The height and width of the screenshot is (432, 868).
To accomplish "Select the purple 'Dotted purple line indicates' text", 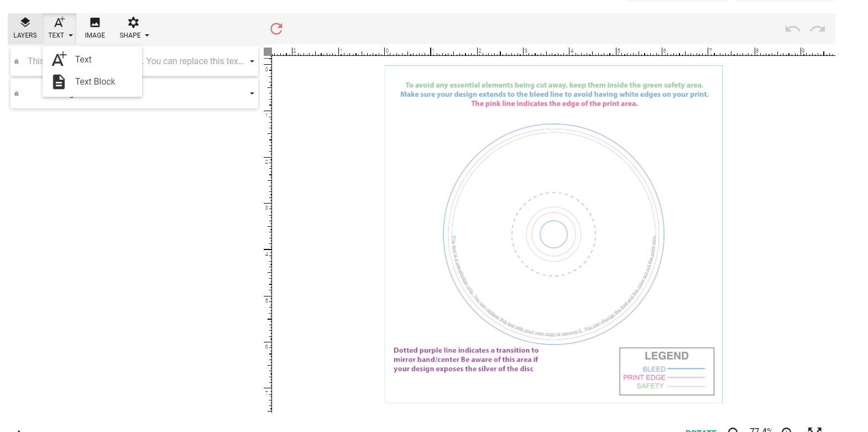I will 466,360.
